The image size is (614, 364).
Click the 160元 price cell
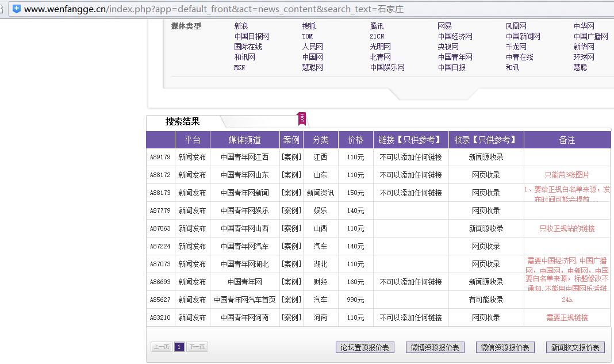pos(355,282)
